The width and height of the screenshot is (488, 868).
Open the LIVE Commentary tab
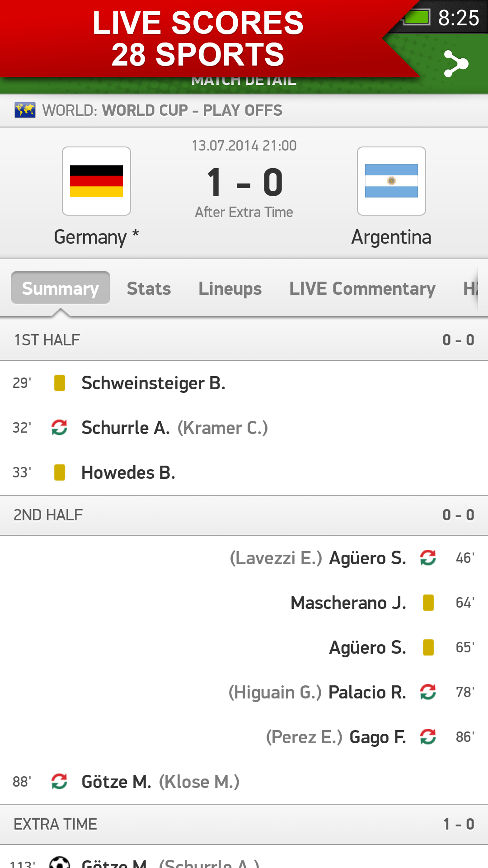(362, 288)
